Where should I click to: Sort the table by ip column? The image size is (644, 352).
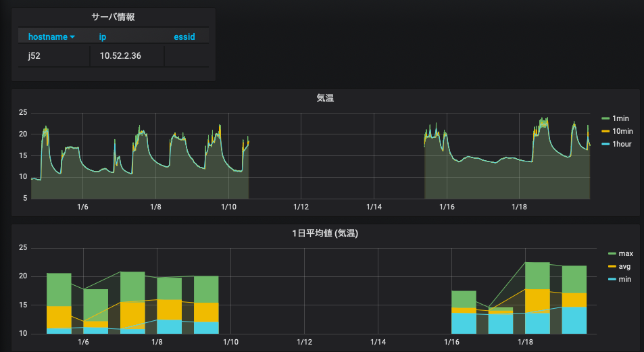[103, 36]
